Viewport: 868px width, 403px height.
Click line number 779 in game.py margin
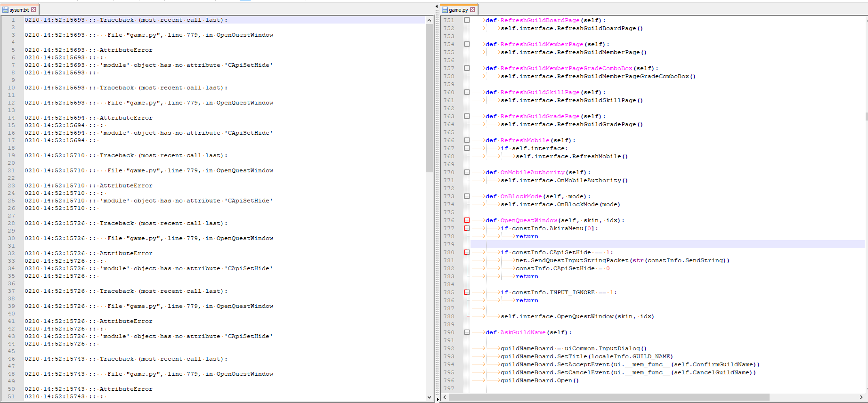click(x=449, y=244)
